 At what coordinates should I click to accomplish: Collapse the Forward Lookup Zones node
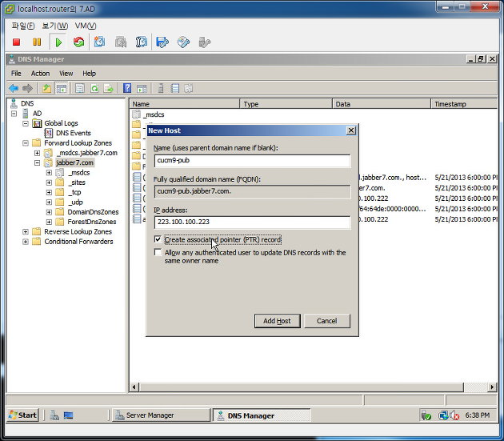click(x=26, y=143)
